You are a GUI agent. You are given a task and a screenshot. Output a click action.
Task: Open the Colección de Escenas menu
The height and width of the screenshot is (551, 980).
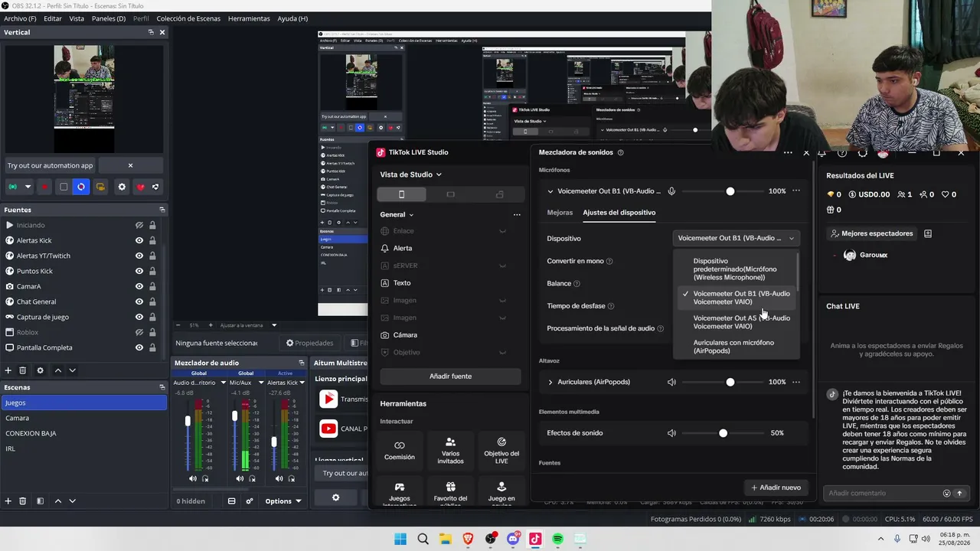pyautogui.click(x=189, y=18)
